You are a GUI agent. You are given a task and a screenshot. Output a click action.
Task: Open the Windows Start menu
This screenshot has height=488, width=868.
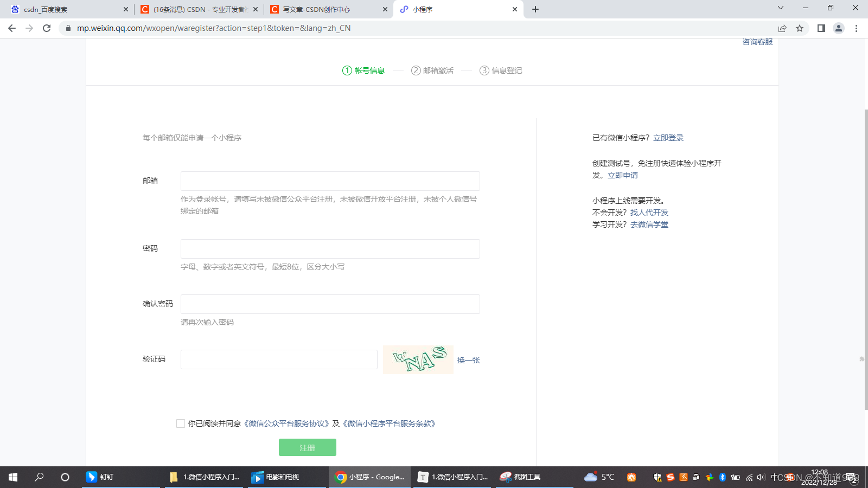click(x=13, y=477)
